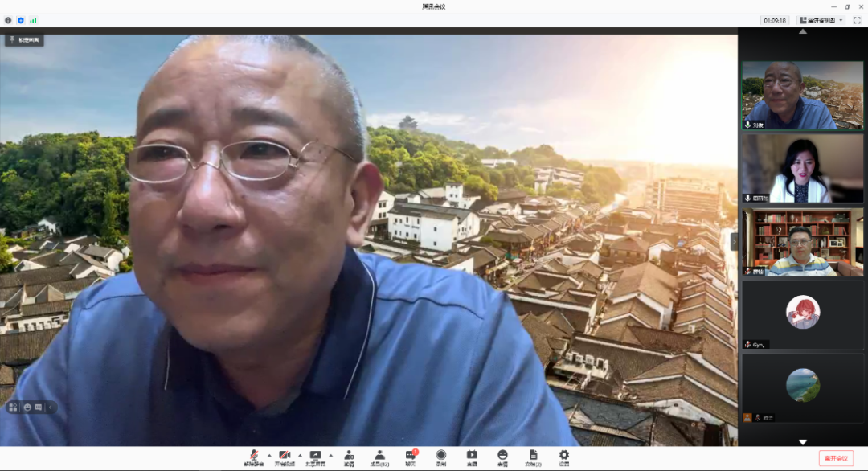Select the bald man's video thumbnail
868x471 pixels.
click(x=802, y=95)
